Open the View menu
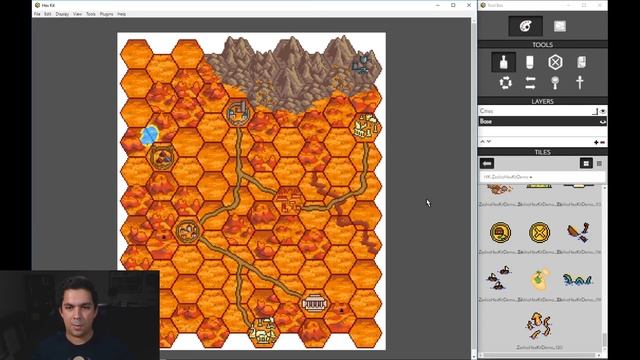This screenshot has width=640, height=360. pos(77,14)
